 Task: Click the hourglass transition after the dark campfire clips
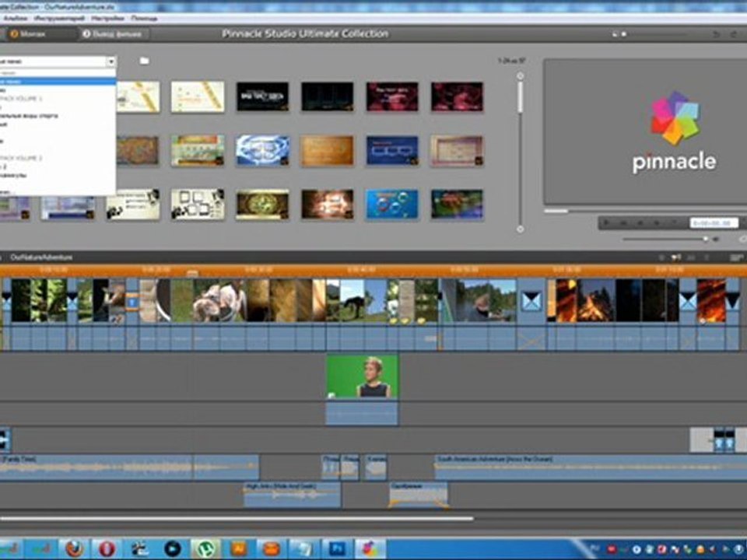tap(687, 301)
